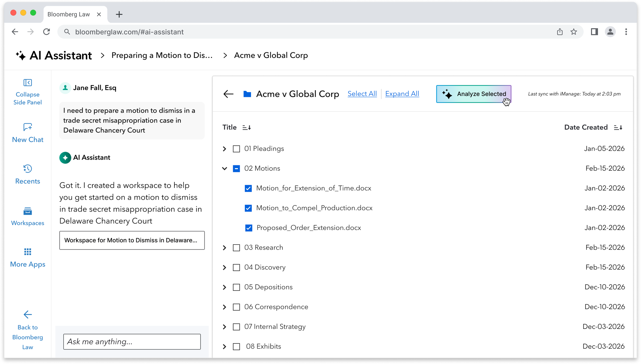Image resolution: width=641 pixels, height=364 pixels.
Task: Click the Analyze Selected button
Action: pyautogui.click(x=474, y=94)
